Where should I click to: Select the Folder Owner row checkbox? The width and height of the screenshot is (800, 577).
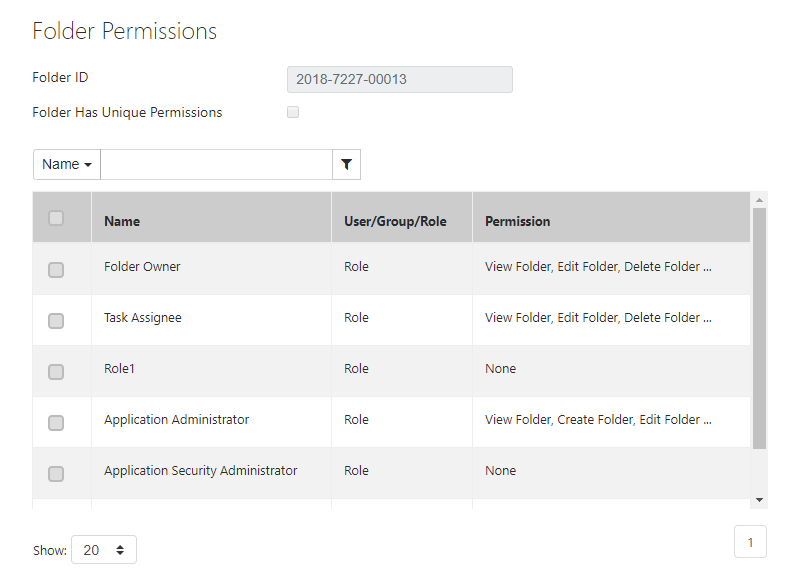tap(56, 269)
